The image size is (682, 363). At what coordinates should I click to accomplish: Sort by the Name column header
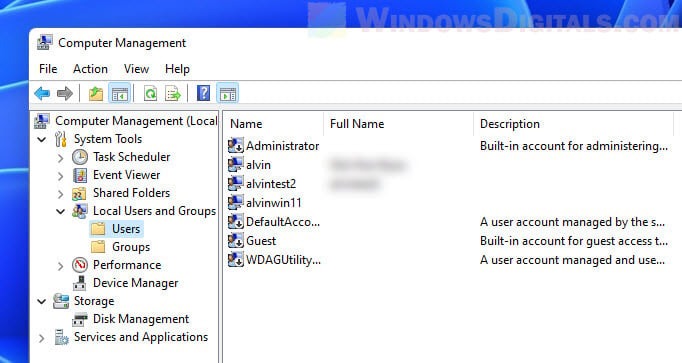273,124
